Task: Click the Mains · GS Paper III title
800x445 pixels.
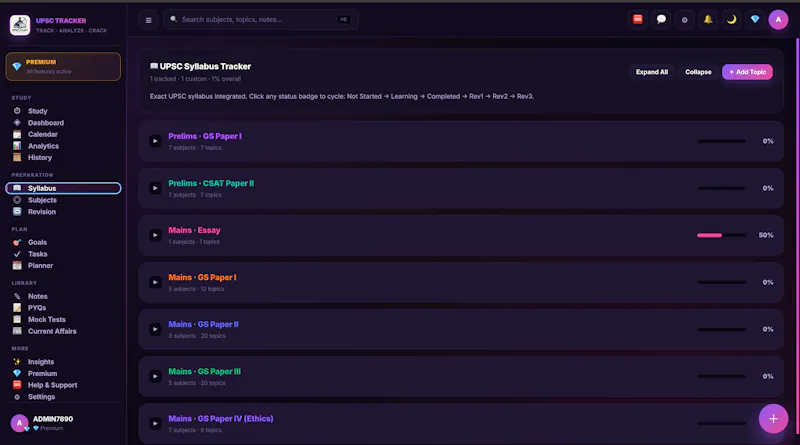Action: click(x=205, y=372)
